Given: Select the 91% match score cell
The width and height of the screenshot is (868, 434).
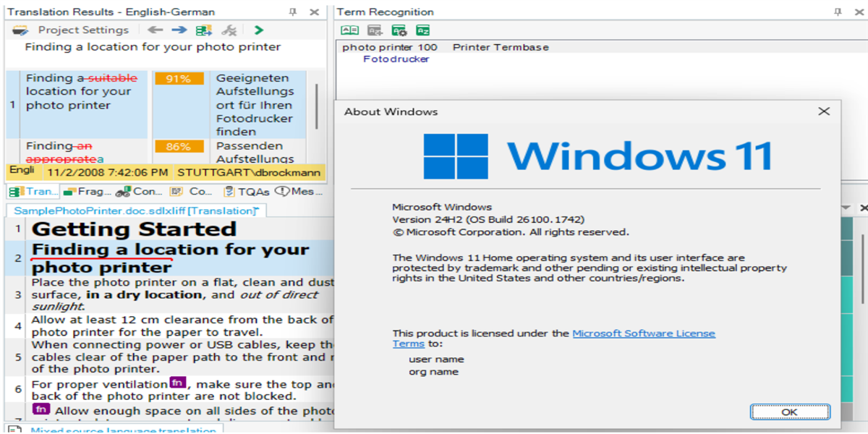Looking at the screenshot, I should point(178,78).
